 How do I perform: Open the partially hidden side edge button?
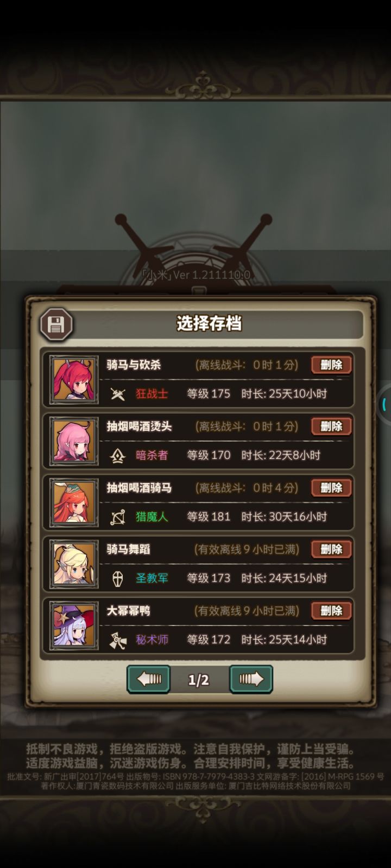(x=384, y=404)
